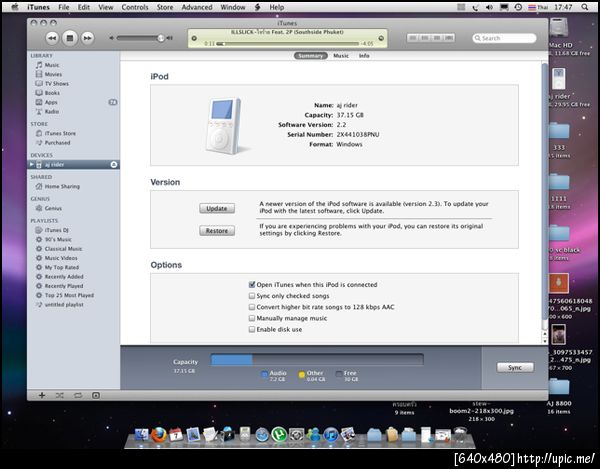Enable Convert higher bit rate songs checkbox
Screen dimensions: 600x469
pos(252,307)
